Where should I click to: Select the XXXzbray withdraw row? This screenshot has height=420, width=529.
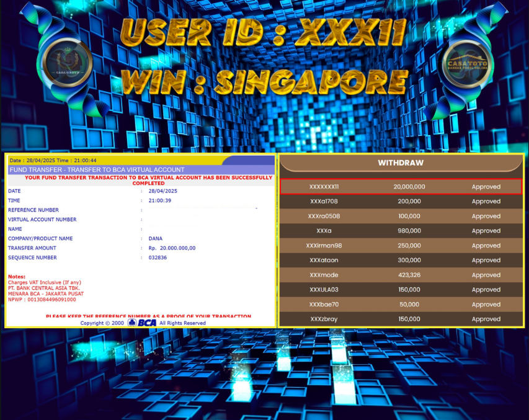pos(401,319)
